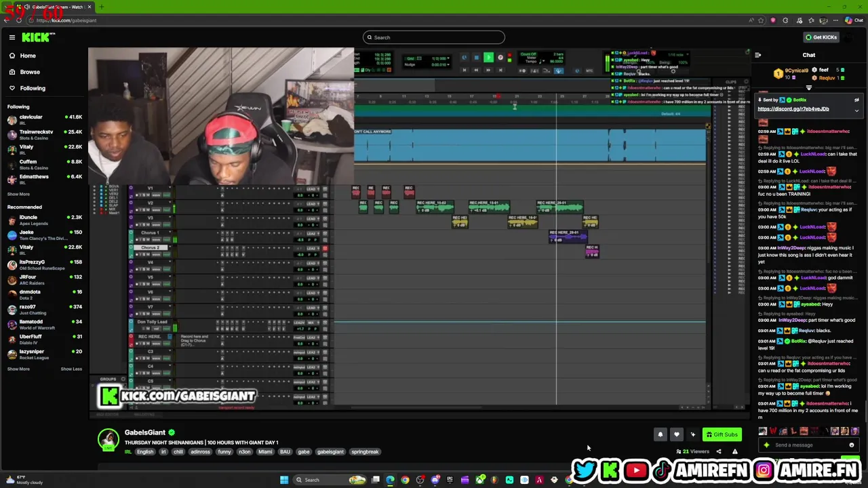Collapse pinned message chevron
Viewport: 868px width, 488px height.
(856, 110)
